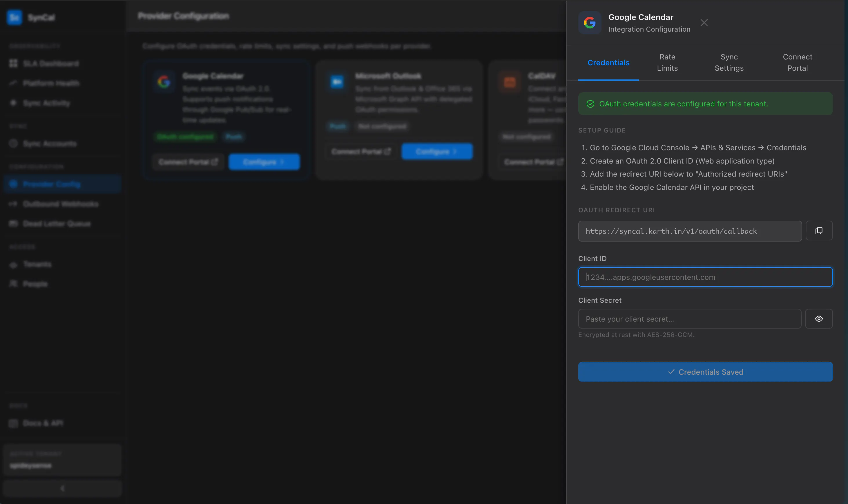Open Platform Health in sidebar
This screenshot has height=504, width=848.
[62, 83]
